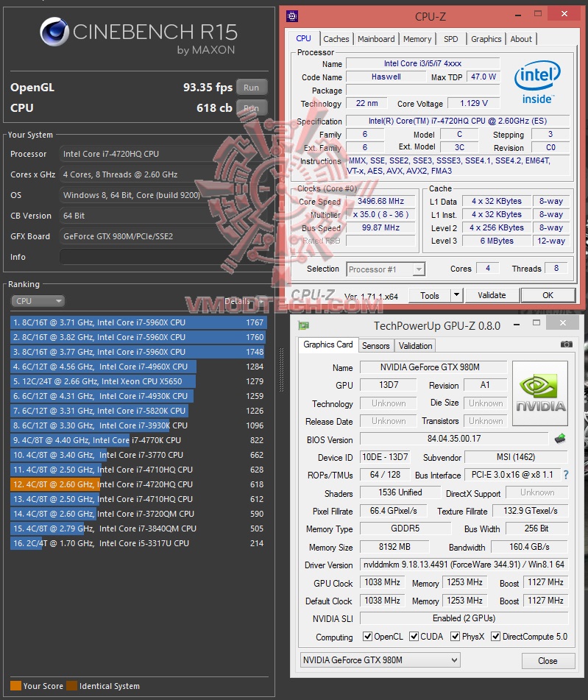
Task: Click the GFX Board field GeForce GTX 980M
Action: pyautogui.click(x=163, y=236)
